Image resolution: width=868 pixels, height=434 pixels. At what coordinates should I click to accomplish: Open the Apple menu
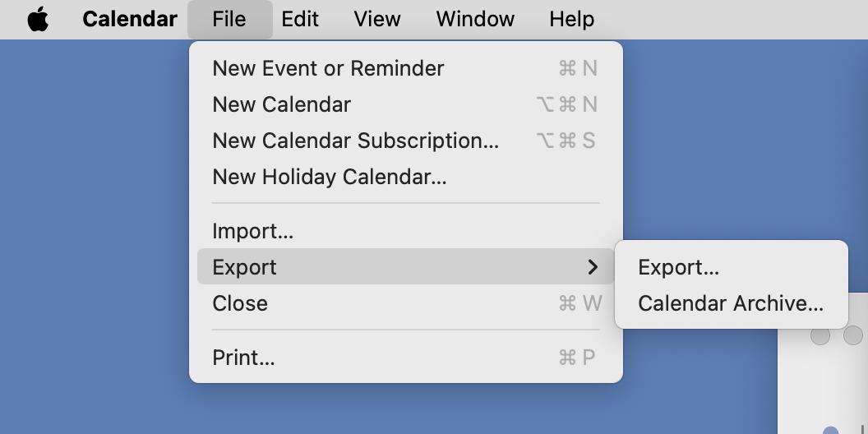38,19
